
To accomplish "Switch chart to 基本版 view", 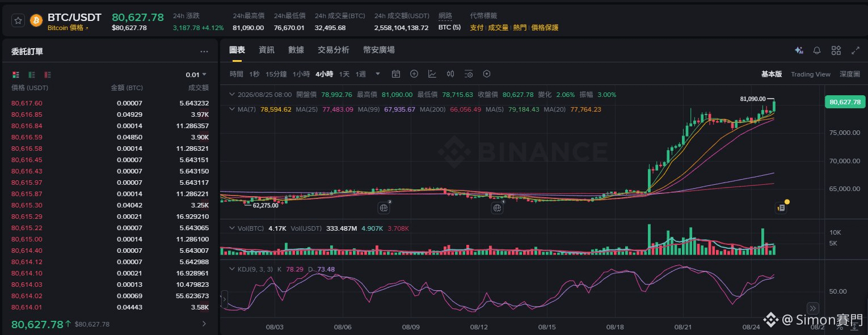I will [772, 74].
